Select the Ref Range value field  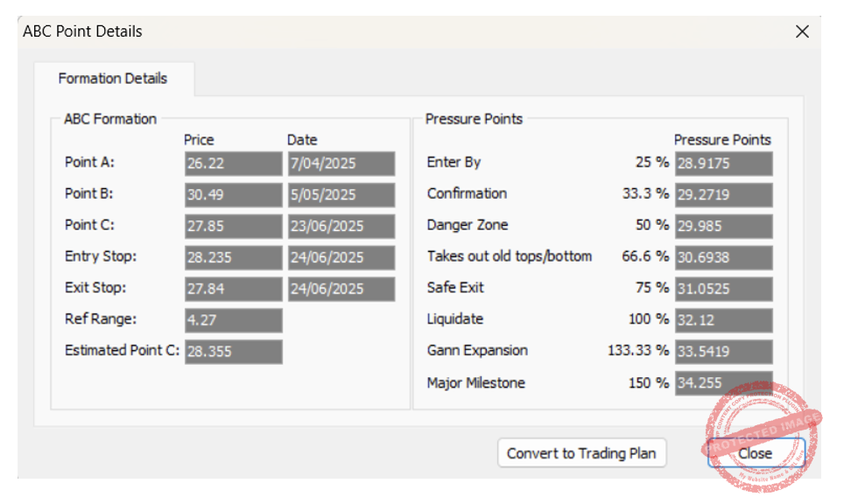[233, 320]
